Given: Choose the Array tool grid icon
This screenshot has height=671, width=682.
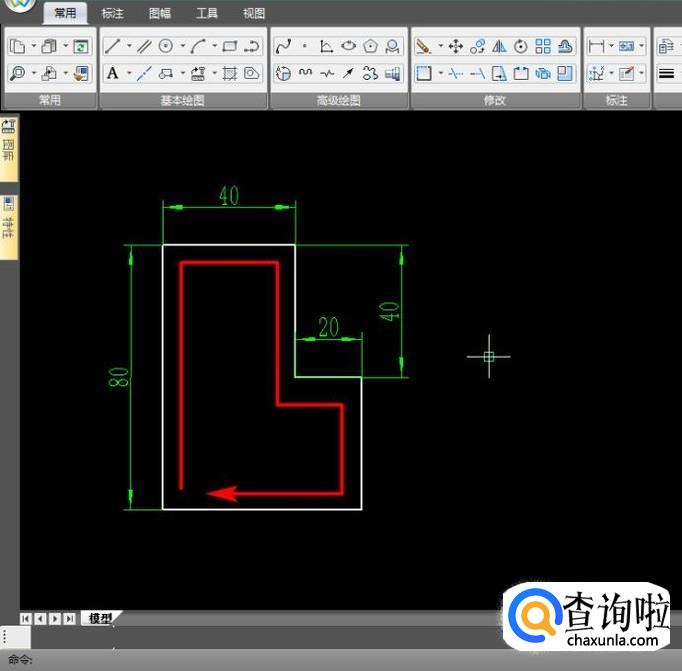Looking at the screenshot, I should (543, 46).
